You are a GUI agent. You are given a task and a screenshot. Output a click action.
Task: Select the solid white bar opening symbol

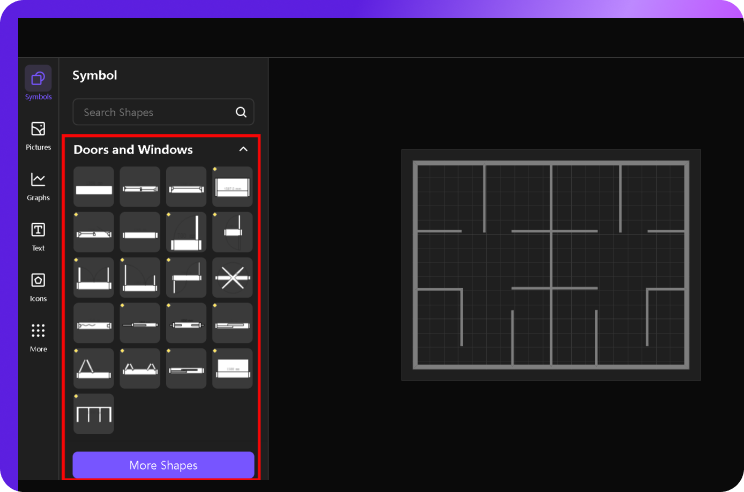pyautogui.click(x=94, y=186)
